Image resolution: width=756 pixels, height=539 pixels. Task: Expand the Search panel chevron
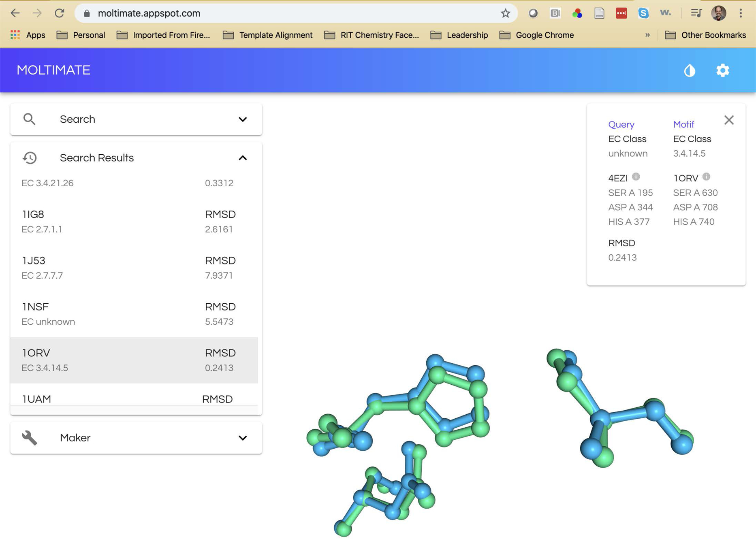(x=243, y=119)
